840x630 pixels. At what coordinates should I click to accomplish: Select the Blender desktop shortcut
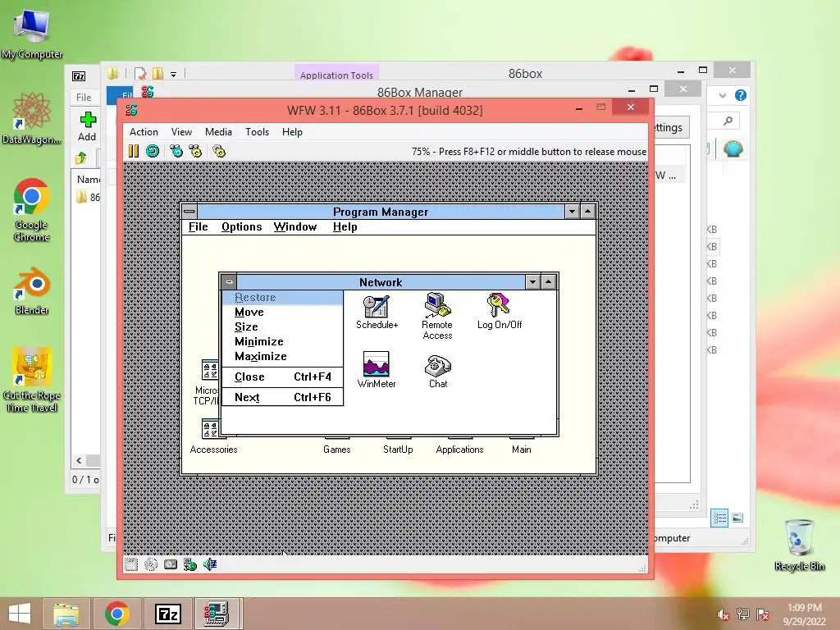[32, 290]
